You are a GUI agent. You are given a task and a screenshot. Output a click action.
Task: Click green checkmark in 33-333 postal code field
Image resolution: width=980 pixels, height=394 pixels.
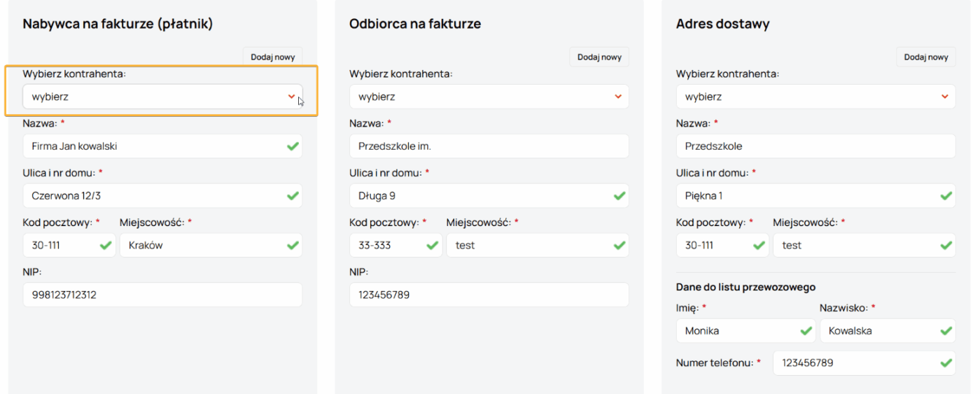433,246
